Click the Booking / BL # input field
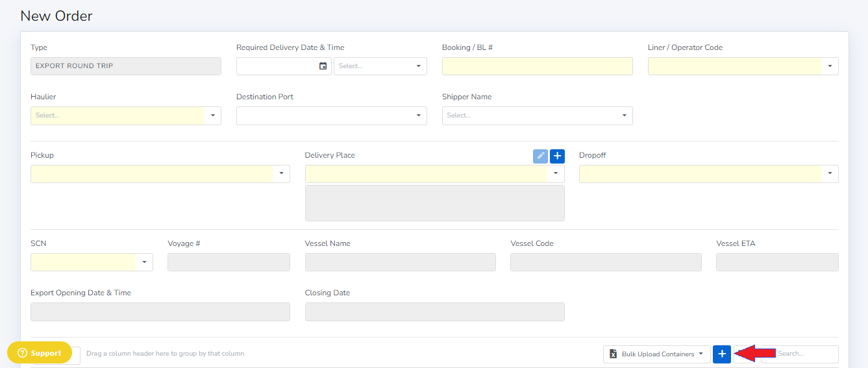Image resolution: width=868 pixels, height=368 pixels. [x=537, y=66]
